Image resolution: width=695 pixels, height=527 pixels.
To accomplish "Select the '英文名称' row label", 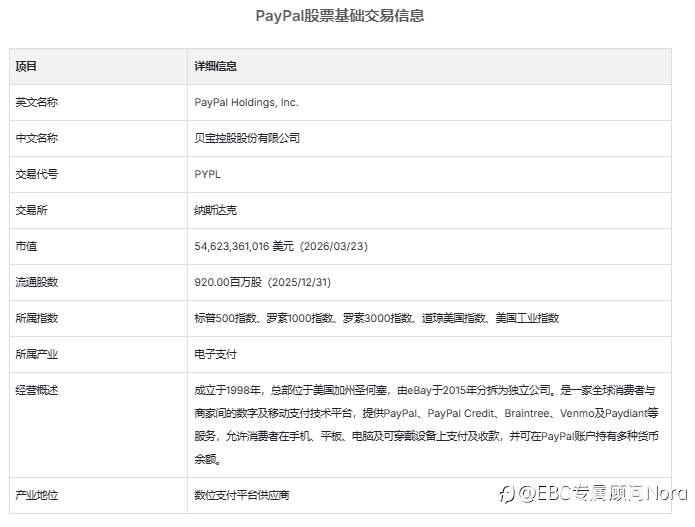I will click(37, 102).
